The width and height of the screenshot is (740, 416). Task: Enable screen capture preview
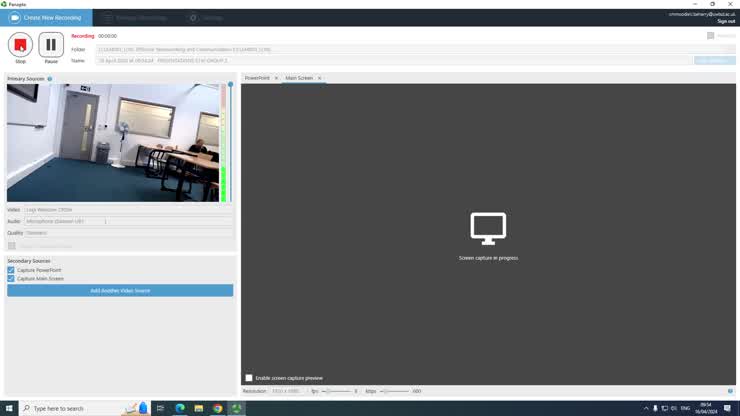click(249, 378)
